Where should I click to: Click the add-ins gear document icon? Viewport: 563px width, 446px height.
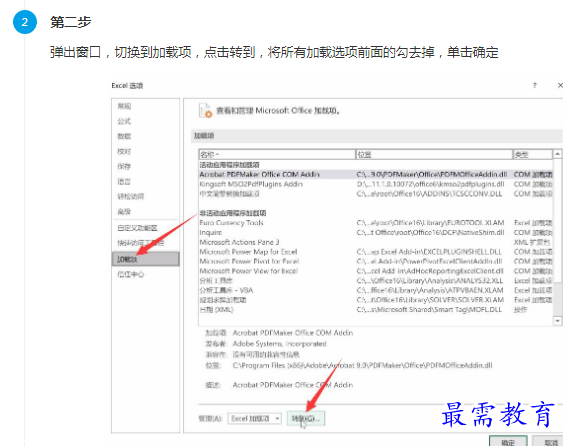tap(206, 110)
